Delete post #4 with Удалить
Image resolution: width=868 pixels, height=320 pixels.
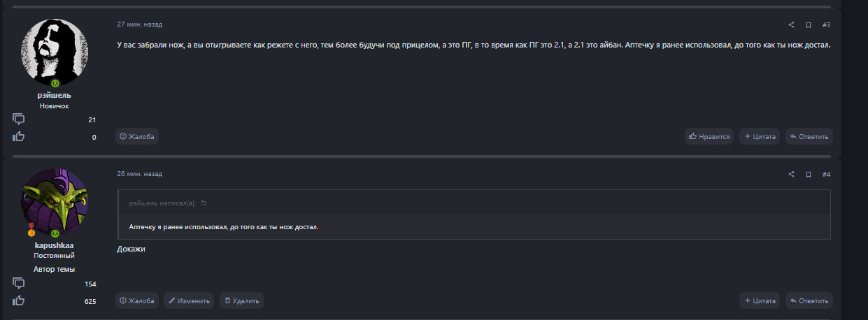[241, 301]
